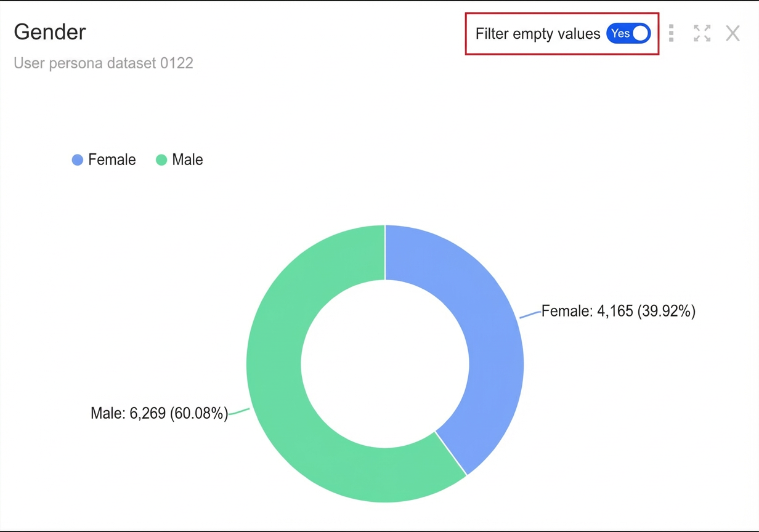Click the green Male legend dot
Image resolution: width=759 pixels, height=532 pixels.
[x=161, y=160]
